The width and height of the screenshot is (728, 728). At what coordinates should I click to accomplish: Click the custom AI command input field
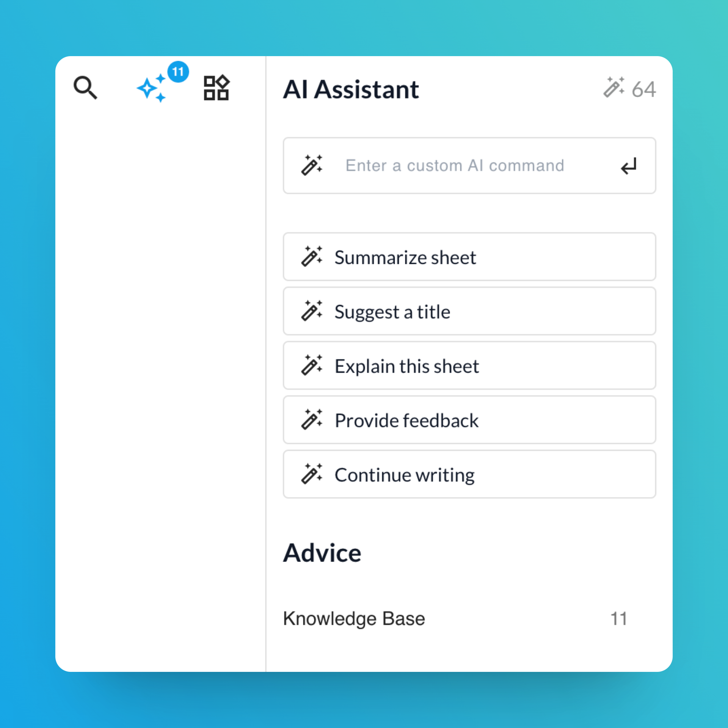pyautogui.click(x=469, y=165)
